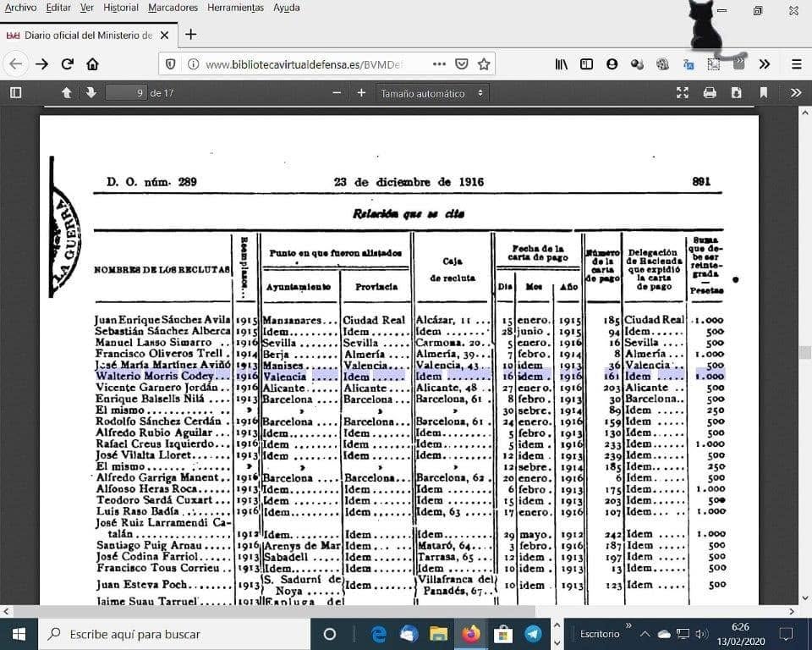Click the name Vicente Garnero Jordán
The height and width of the screenshot is (650, 812).
(157, 387)
